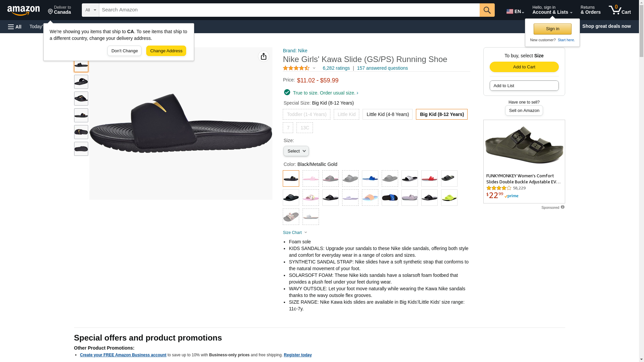Viewport: 644px width, 362px height.
Task: Expand the Size Chart section
Action: click(x=295, y=233)
